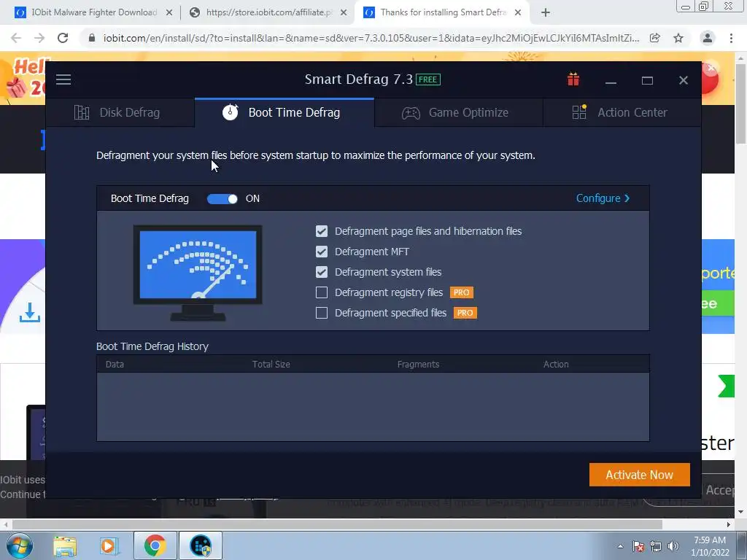Show hidden system tray icons
The width and height of the screenshot is (747, 560).
(x=620, y=546)
